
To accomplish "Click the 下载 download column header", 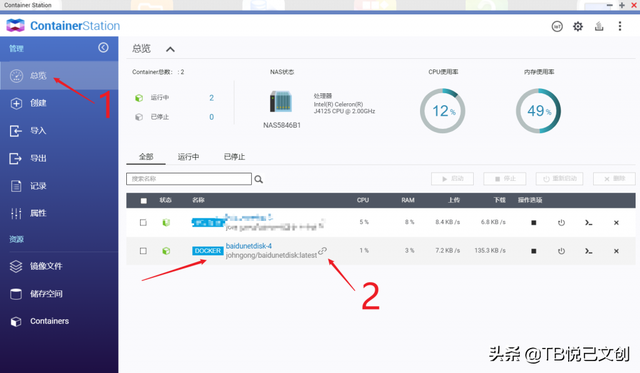I will (500, 200).
